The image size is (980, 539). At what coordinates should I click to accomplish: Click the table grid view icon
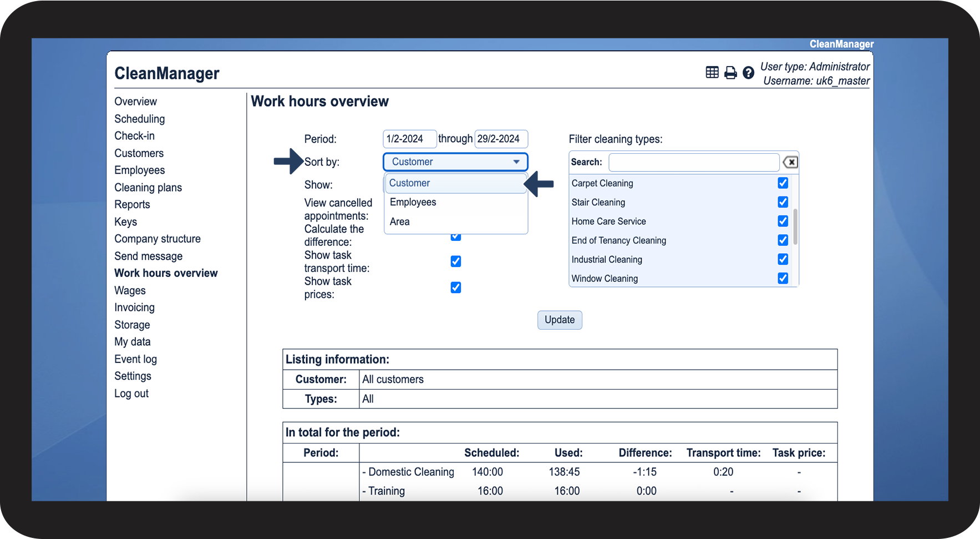(x=712, y=72)
